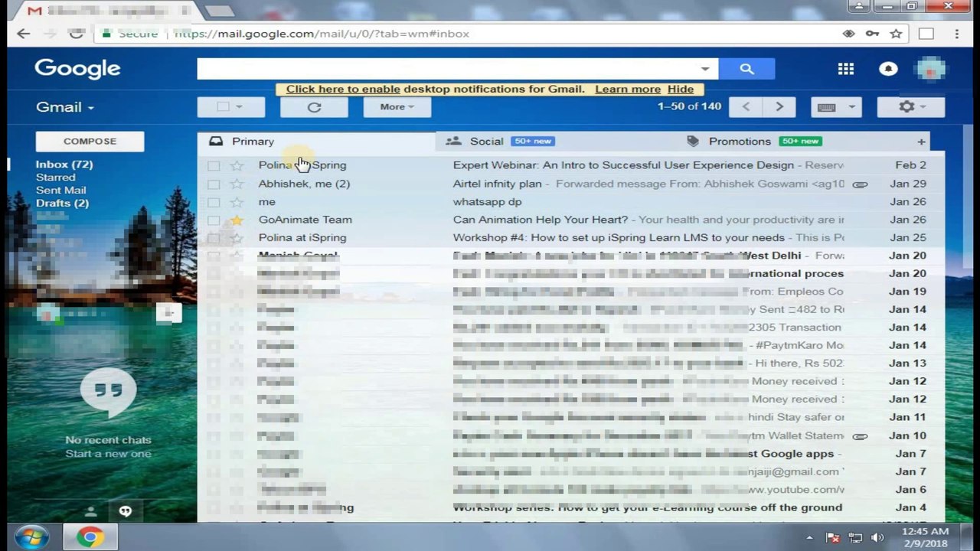Open a new Chrome tab
This screenshot has height=551, width=980.
point(220,11)
